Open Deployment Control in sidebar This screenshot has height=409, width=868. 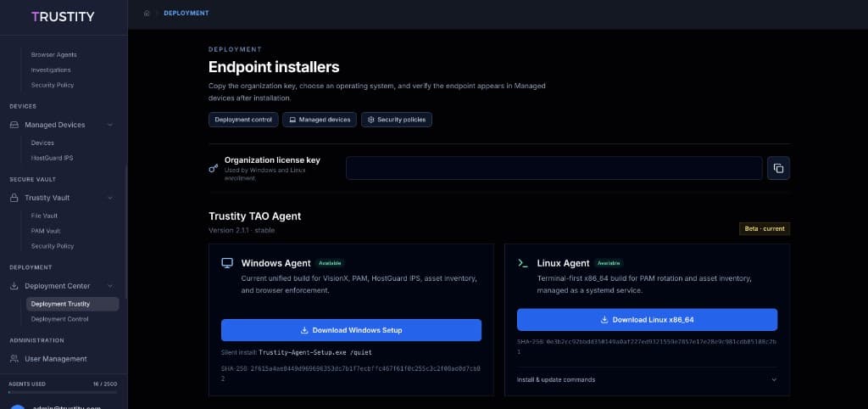(x=60, y=319)
